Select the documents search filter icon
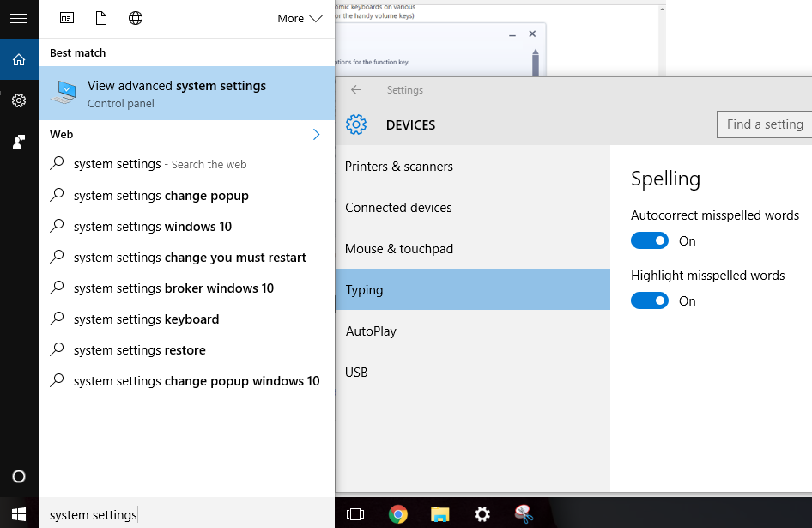This screenshot has height=528, width=812. pyautogui.click(x=100, y=18)
